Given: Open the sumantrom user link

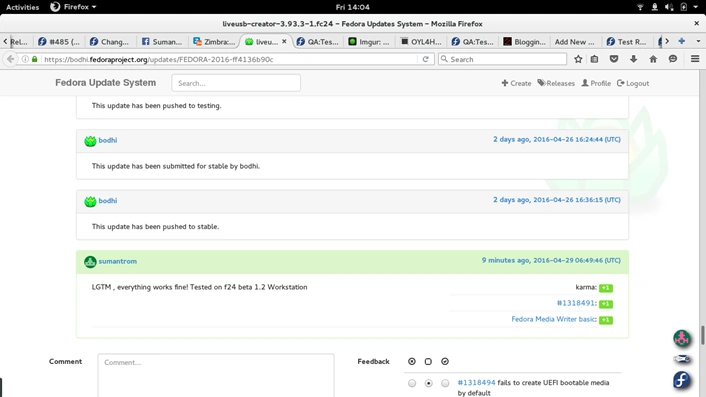Looking at the screenshot, I should pos(118,261).
